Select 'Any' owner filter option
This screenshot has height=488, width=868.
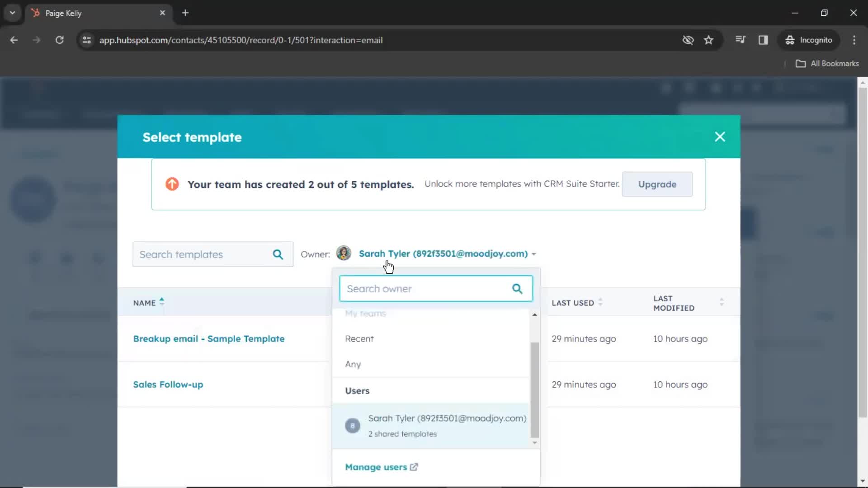pyautogui.click(x=352, y=364)
